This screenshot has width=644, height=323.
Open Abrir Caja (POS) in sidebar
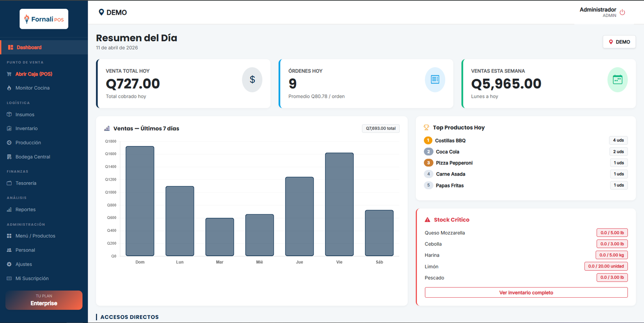34,74
